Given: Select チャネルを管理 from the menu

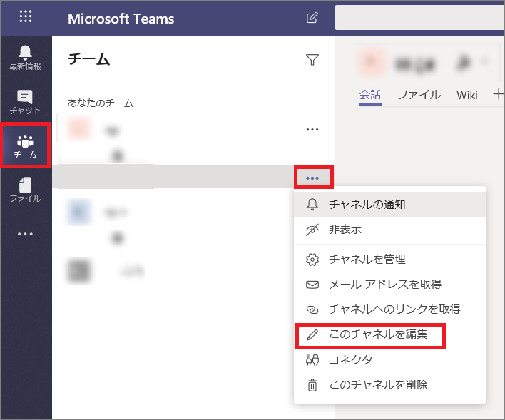Looking at the screenshot, I should click(389, 260).
